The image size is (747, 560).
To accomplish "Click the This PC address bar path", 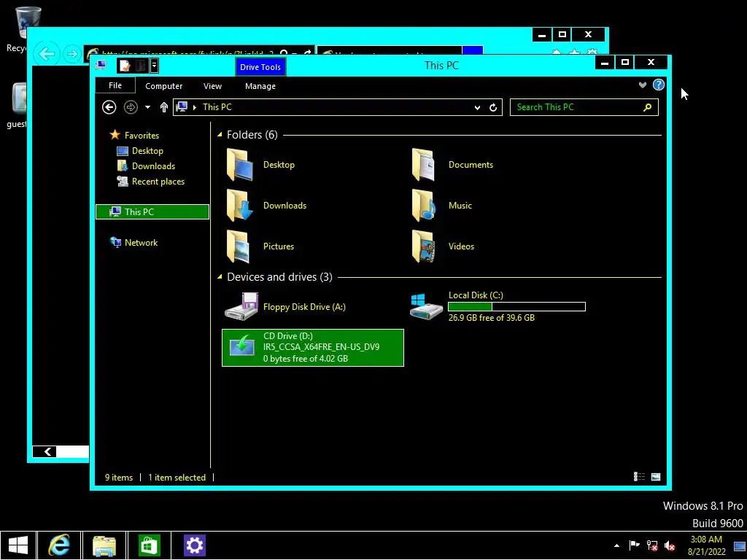I will (217, 107).
